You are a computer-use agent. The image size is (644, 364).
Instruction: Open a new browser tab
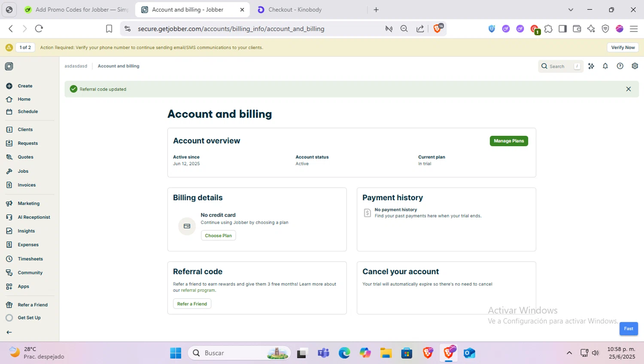(376, 9)
